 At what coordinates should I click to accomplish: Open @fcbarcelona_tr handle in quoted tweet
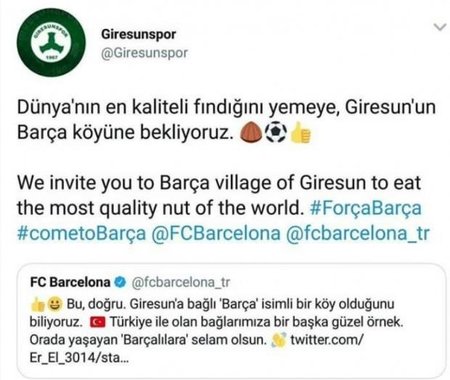pyautogui.click(x=181, y=282)
